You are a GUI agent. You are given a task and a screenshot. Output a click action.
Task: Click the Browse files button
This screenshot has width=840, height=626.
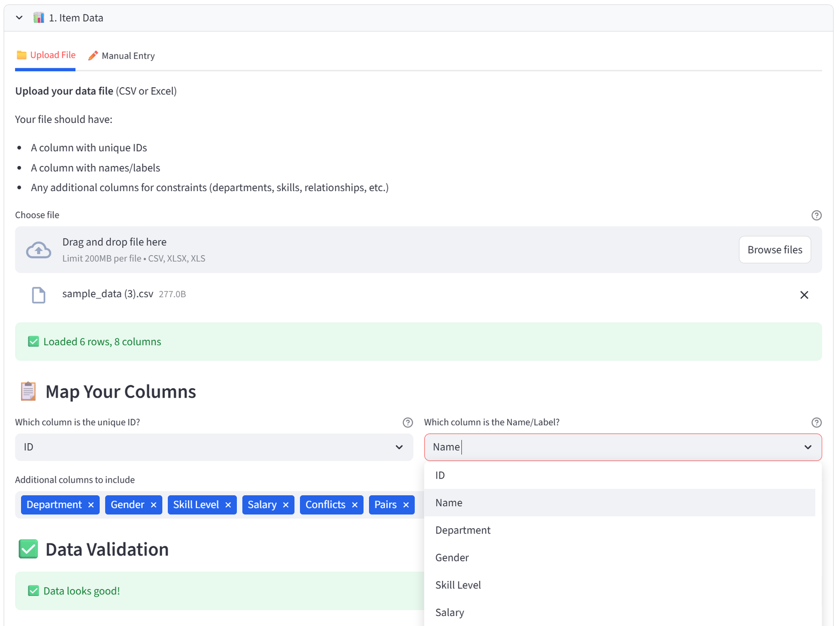(x=775, y=250)
